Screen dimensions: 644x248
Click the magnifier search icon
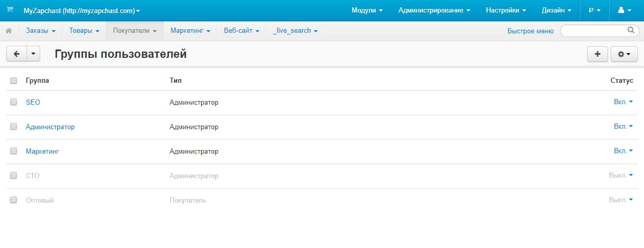click(631, 30)
